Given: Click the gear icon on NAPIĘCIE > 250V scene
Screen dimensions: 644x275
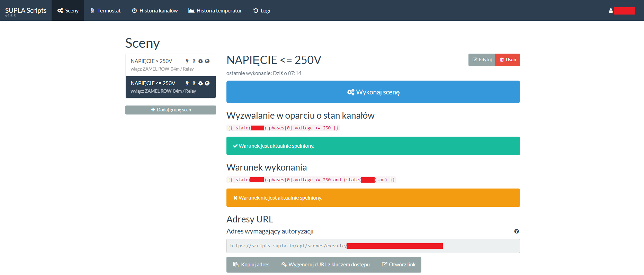Looking at the screenshot, I should pyautogui.click(x=200, y=61).
